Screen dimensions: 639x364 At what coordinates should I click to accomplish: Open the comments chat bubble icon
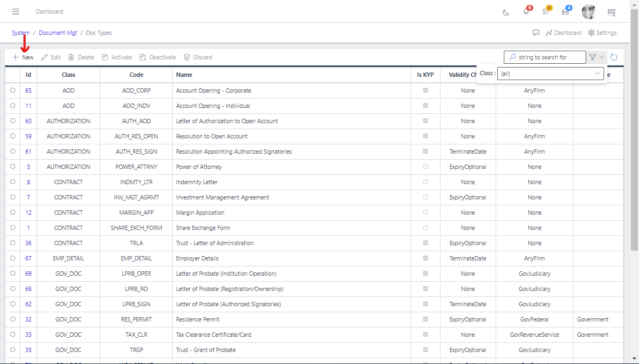[536, 33]
